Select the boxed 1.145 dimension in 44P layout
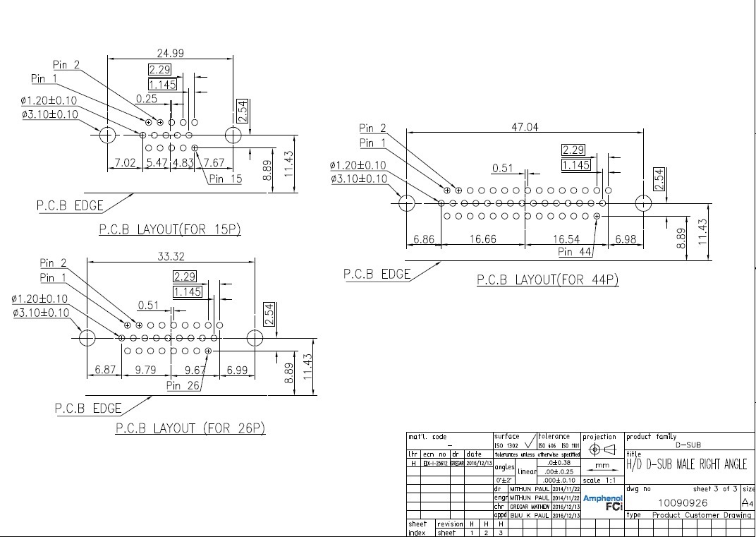The width and height of the screenshot is (756, 537). (576, 165)
